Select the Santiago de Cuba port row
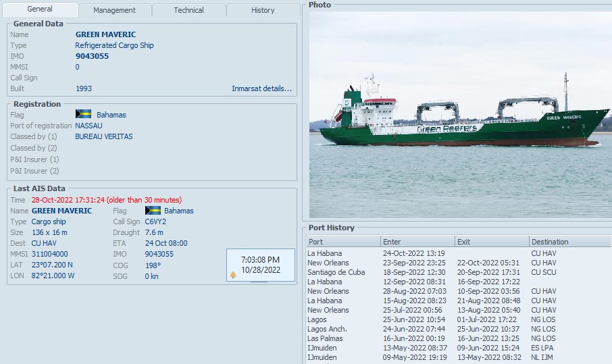The image size is (612, 364). 459,272
